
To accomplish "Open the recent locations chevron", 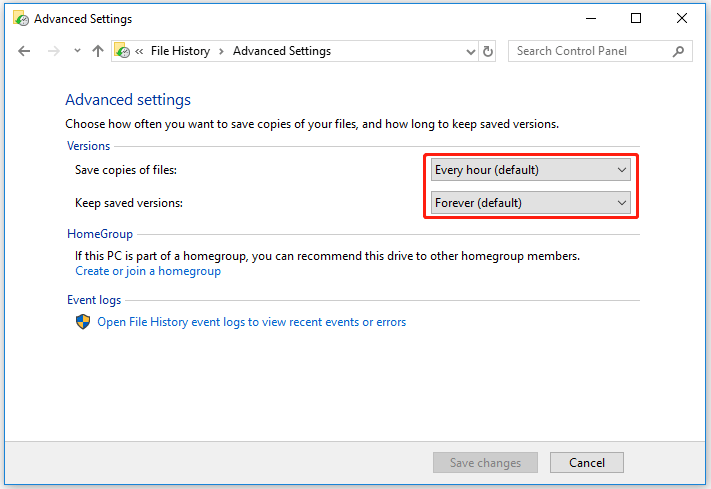I will click(78, 51).
